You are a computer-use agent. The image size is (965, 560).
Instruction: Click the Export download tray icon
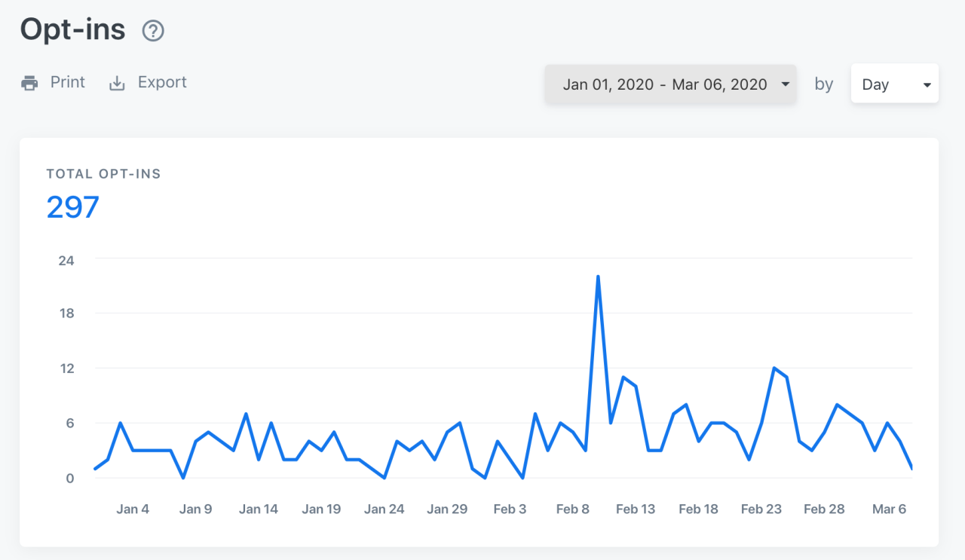[x=117, y=83]
